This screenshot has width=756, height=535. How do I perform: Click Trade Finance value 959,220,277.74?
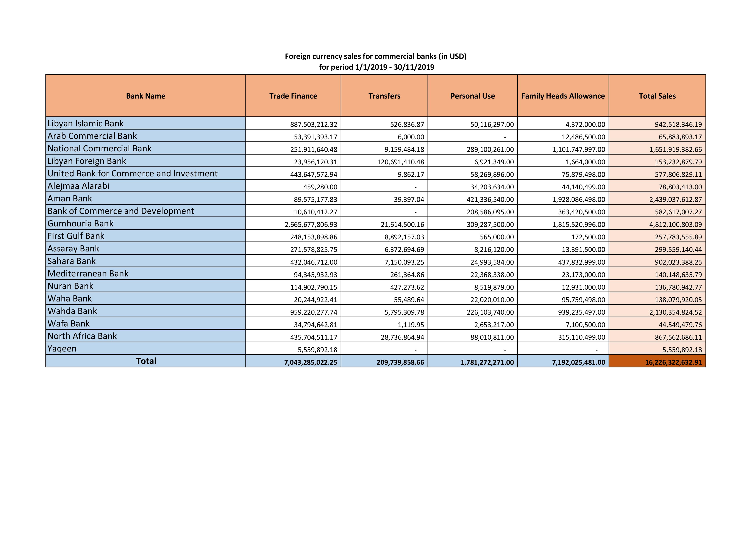[x=314, y=312]
